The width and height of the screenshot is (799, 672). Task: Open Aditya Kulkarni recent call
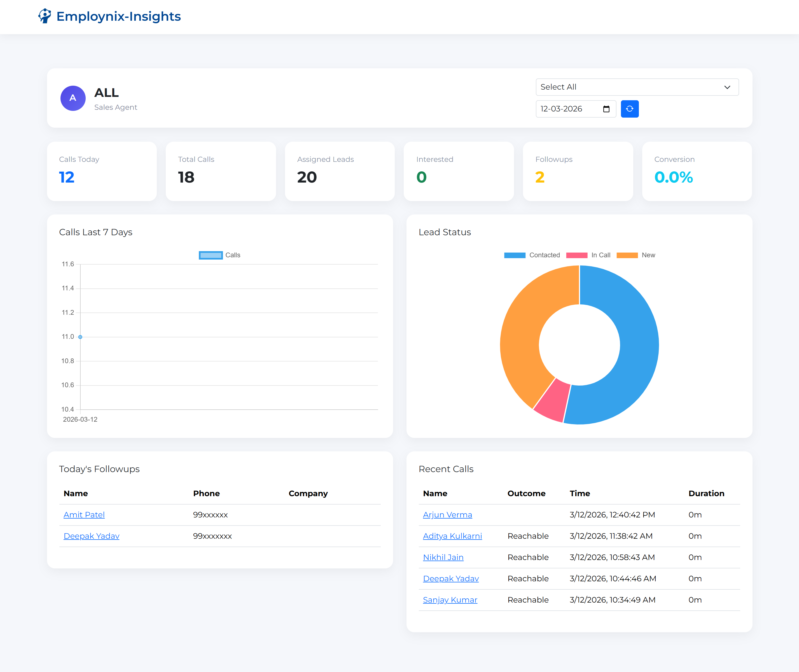coord(452,536)
